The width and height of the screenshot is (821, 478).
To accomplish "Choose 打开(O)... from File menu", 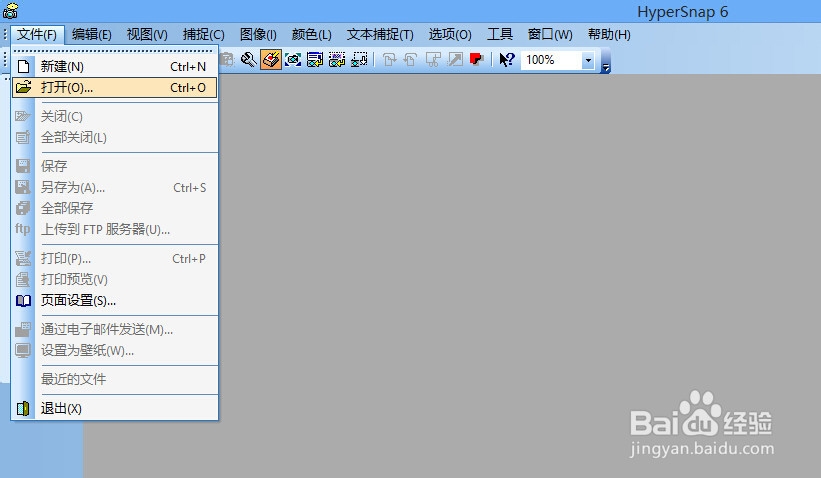I will pyautogui.click(x=114, y=87).
